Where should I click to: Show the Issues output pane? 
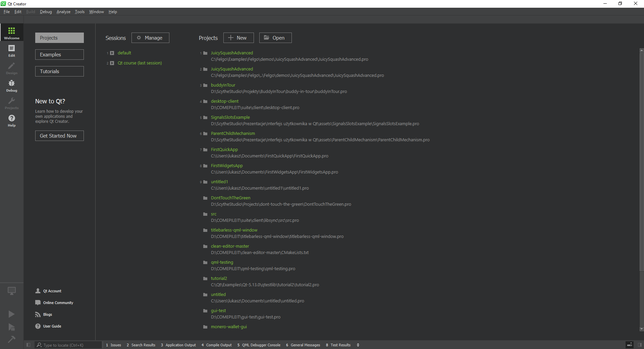[114, 345]
